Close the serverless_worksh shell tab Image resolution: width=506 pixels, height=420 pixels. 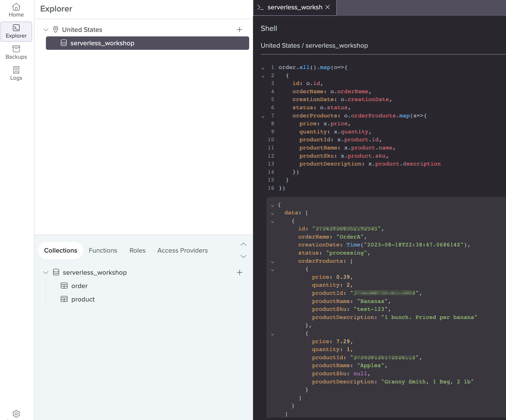pyautogui.click(x=328, y=7)
